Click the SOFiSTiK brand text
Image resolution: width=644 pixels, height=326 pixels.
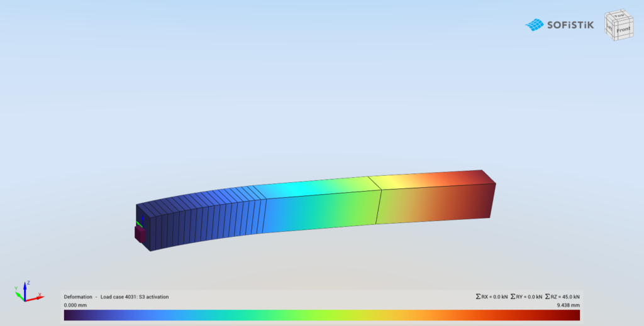pos(570,24)
